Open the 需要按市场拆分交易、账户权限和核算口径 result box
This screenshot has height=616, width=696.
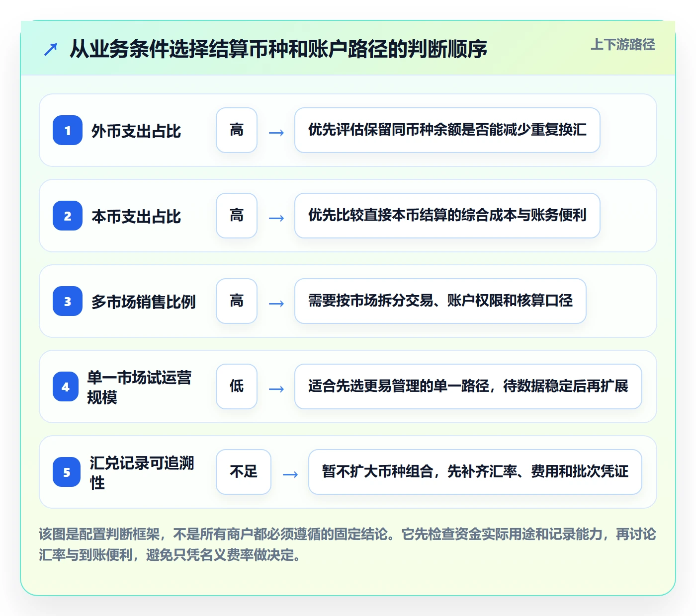(440, 301)
